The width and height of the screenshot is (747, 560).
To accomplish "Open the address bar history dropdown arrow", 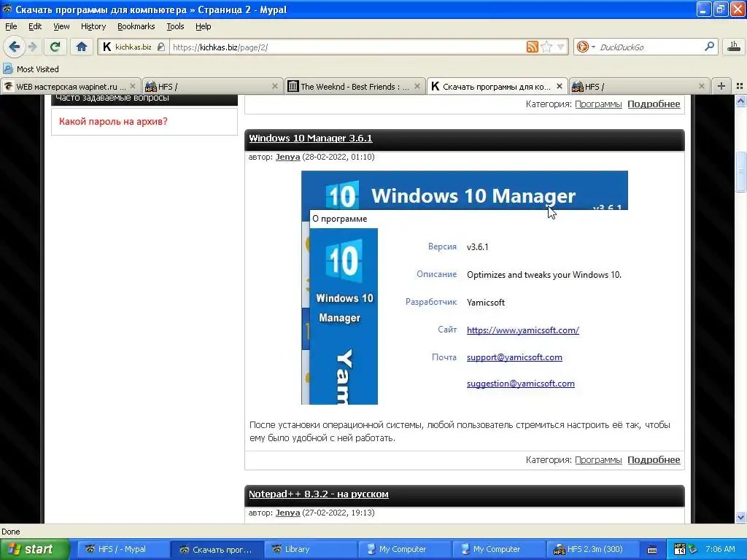I will click(x=561, y=47).
